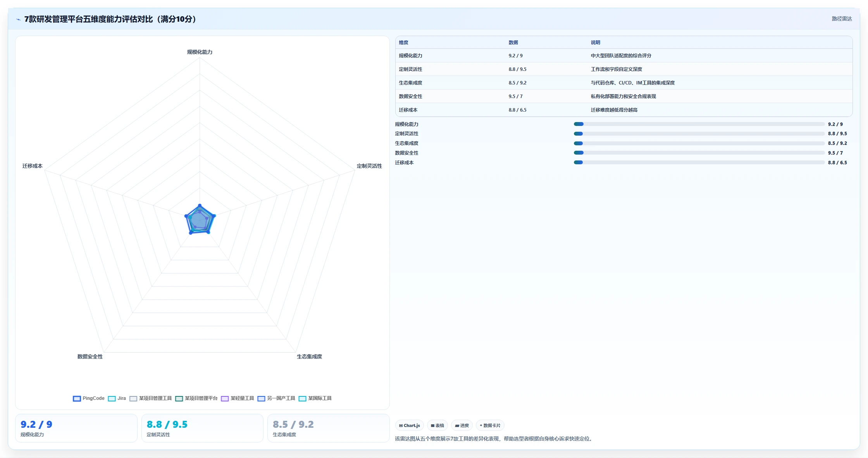
Task: Click the 规模化能力 progress bar
Action: point(699,124)
